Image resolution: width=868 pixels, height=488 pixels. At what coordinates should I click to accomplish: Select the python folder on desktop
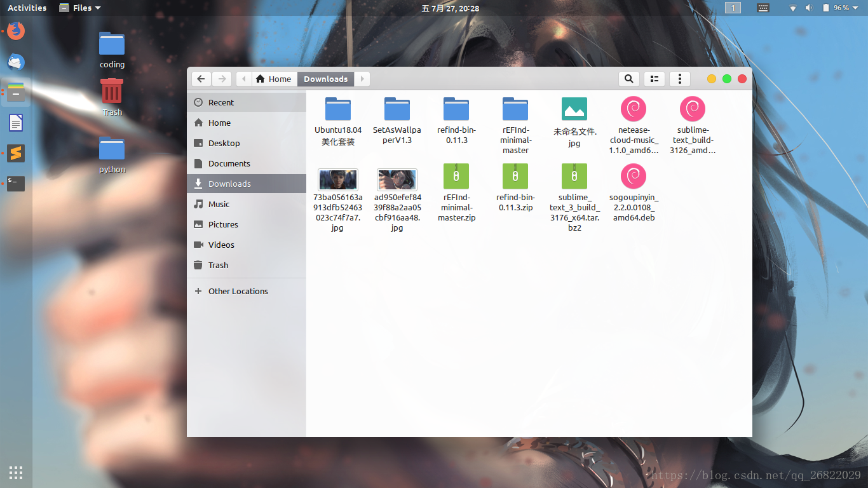(112, 154)
